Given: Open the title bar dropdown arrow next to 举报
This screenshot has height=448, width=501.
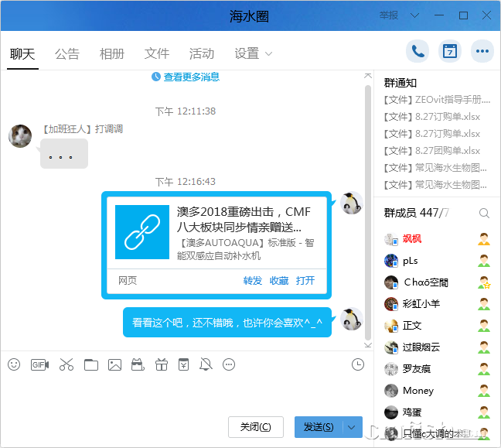Looking at the screenshot, I should [416, 15].
